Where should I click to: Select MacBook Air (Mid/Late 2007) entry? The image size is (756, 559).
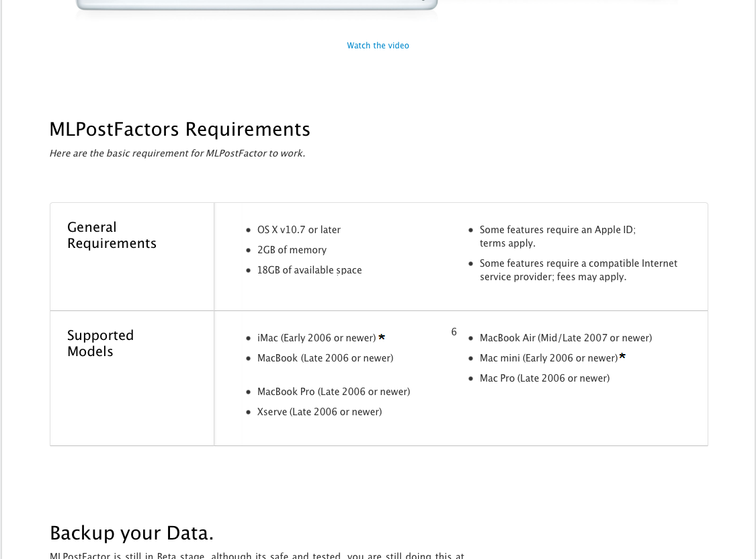(566, 338)
